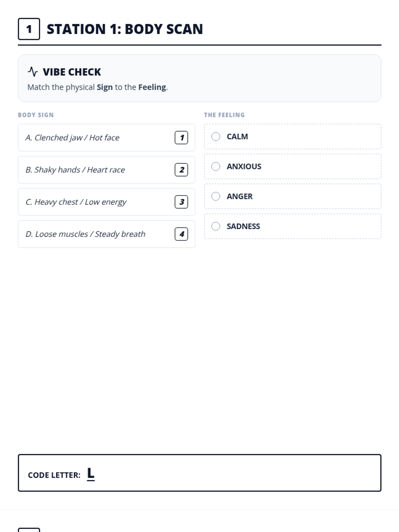This screenshot has height=532, width=399.
Task: Click THE FEELING column label
Action: coord(224,115)
